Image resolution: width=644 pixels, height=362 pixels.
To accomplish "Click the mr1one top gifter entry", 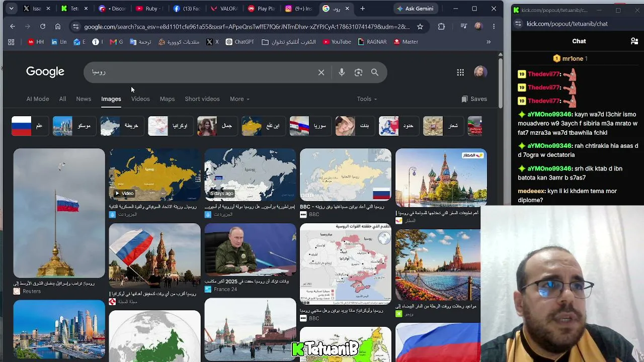I will tap(570, 58).
